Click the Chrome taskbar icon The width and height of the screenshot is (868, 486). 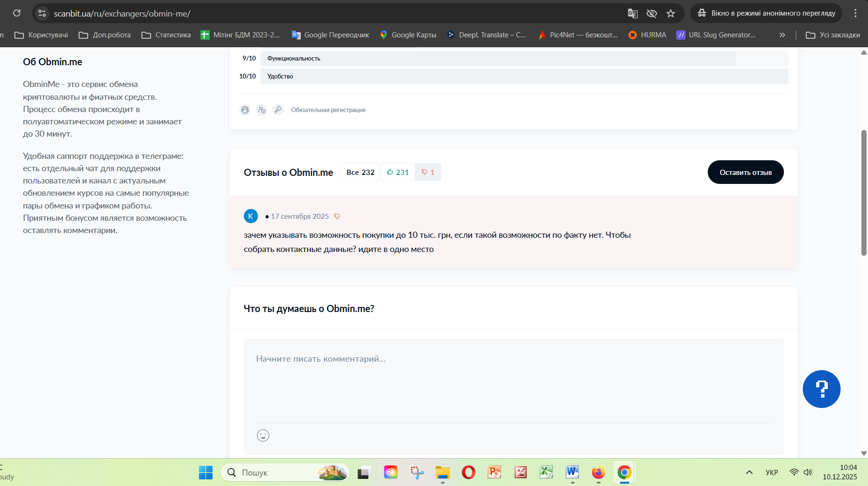(624, 472)
